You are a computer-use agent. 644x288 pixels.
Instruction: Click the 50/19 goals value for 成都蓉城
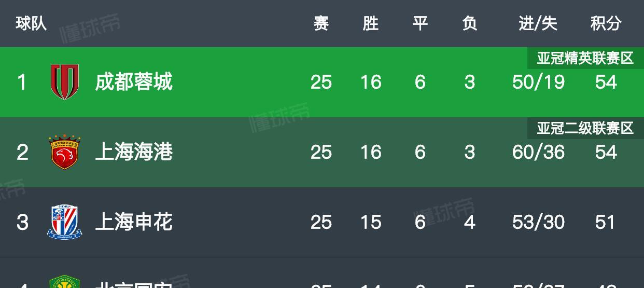click(x=538, y=82)
